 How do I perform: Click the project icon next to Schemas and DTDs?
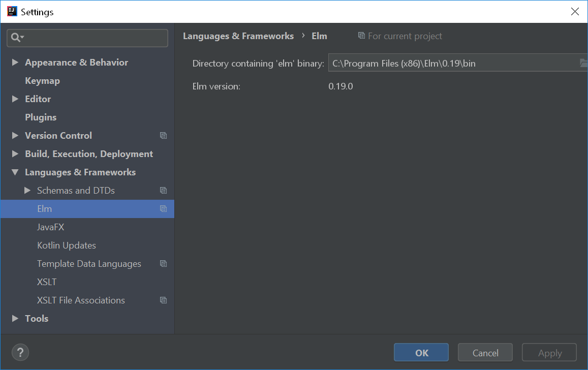(x=163, y=190)
